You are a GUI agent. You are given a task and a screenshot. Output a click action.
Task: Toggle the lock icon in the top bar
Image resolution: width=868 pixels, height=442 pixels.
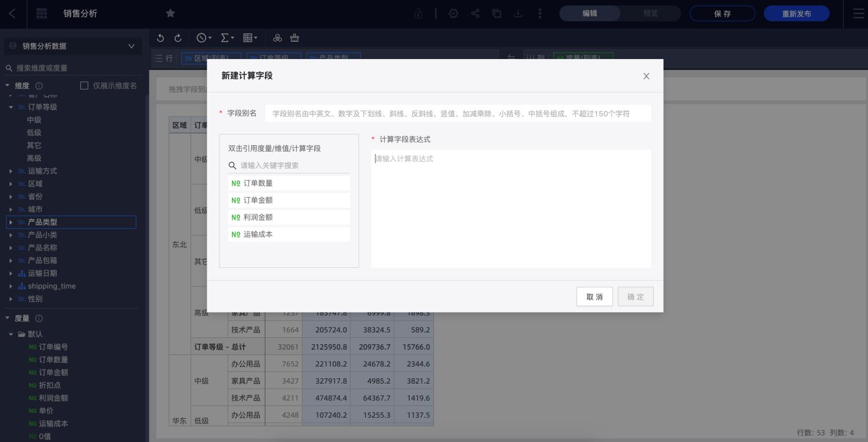click(418, 13)
